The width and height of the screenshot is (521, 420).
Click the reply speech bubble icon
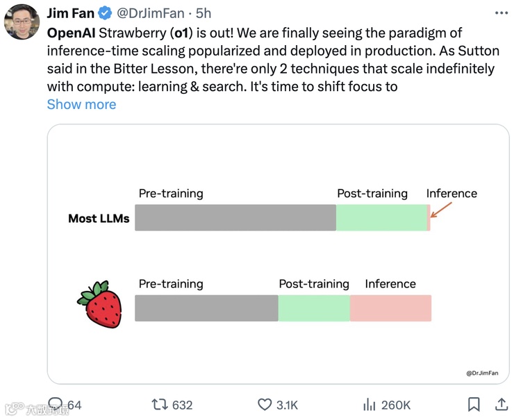click(56, 404)
